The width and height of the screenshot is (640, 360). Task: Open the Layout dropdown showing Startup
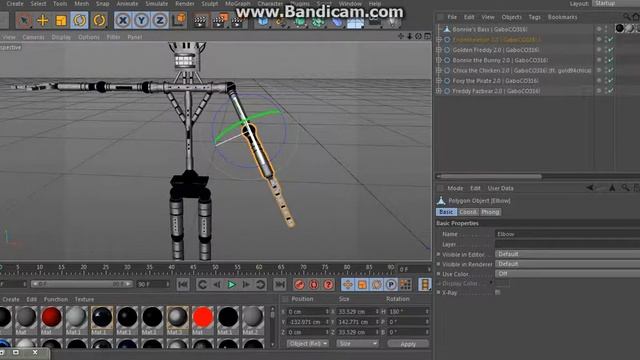click(x=616, y=3)
